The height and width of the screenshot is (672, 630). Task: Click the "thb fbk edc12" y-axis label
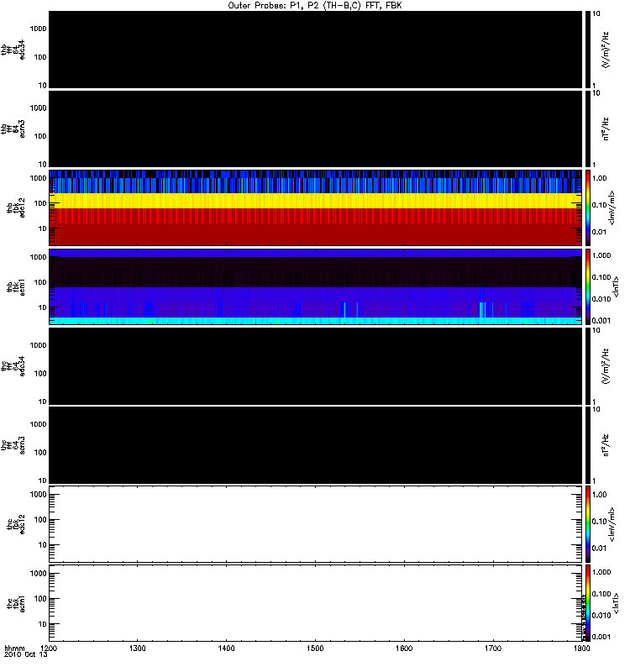[x=16, y=207]
